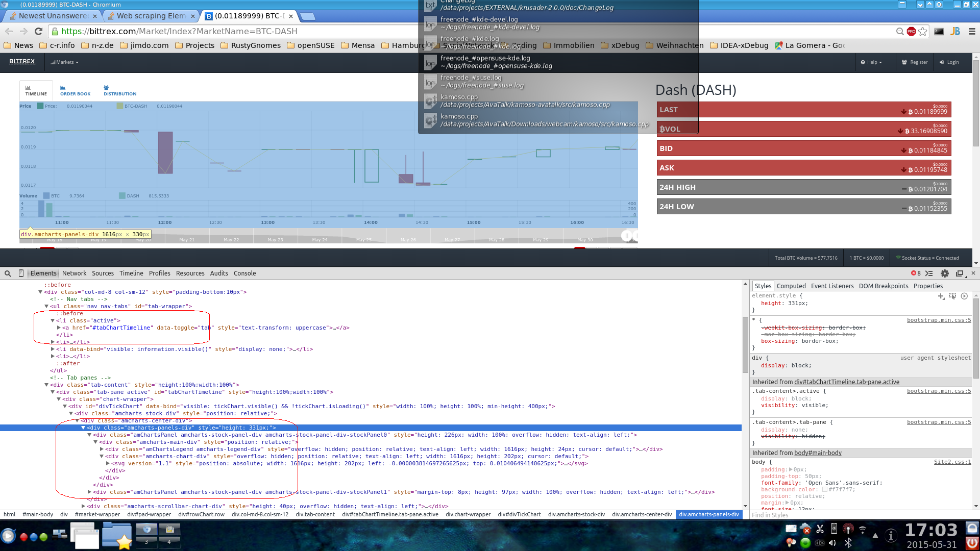Click the wifi network tray icon
This screenshot has height=551, width=980.
863,530
